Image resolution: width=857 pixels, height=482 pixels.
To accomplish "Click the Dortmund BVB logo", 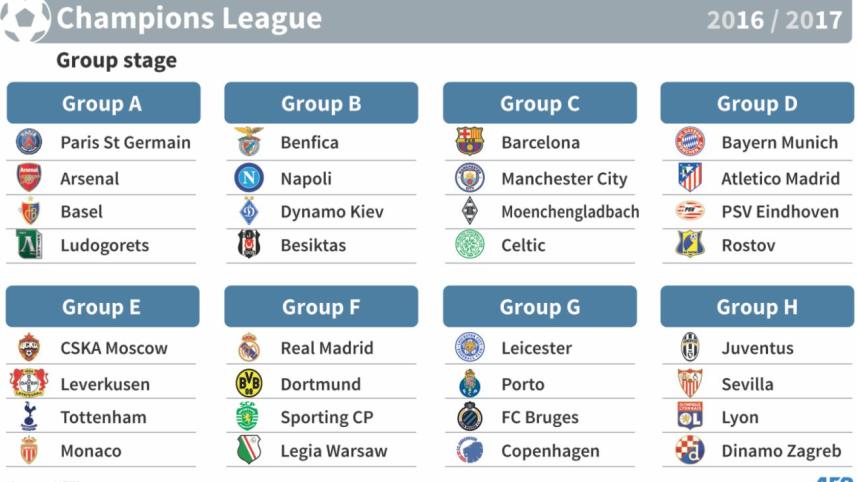I will (248, 383).
